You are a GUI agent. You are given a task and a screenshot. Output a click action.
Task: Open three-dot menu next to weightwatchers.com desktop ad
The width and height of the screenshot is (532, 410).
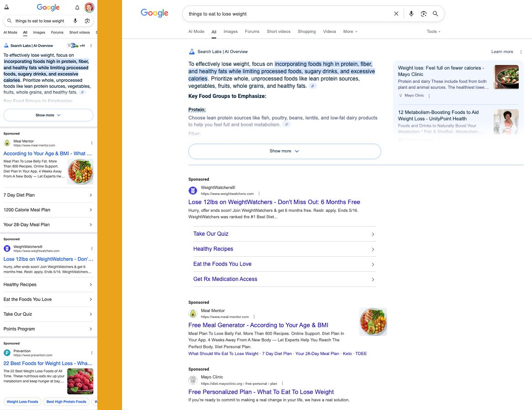click(259, 194)
